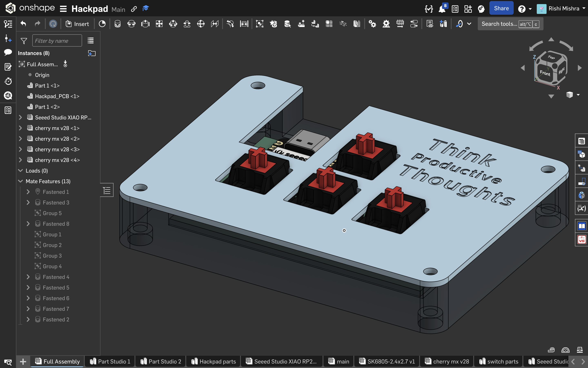This screenshot has width=588, height=368.
Task: Select the Front face of view cube
Action: click(x=545, y=73)
